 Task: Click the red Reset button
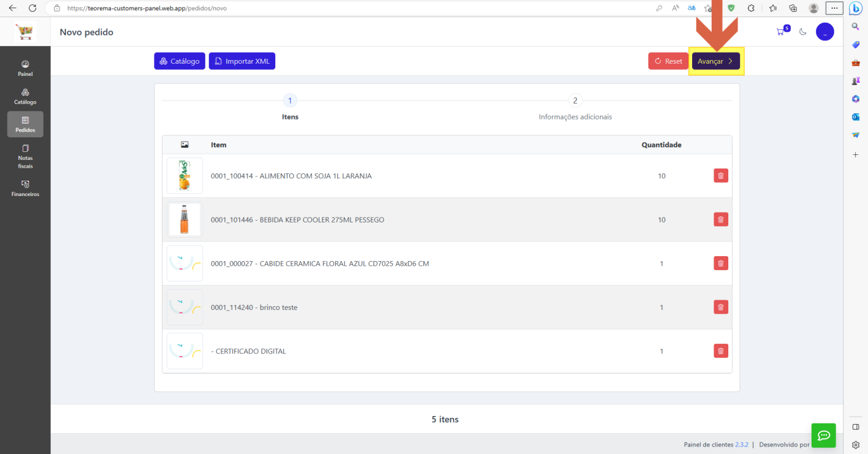[668, 61]
